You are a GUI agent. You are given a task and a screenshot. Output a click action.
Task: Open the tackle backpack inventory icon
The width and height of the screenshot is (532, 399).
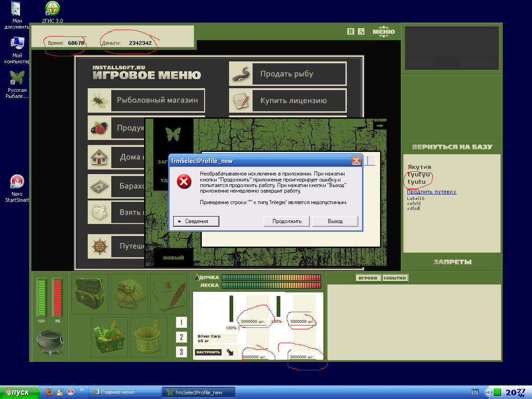click(x=90, y=294)
